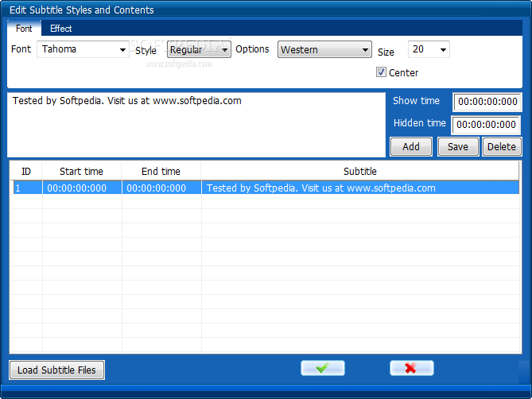The height and width of the screenshot is (399, 532).
Task: Select the End time column header
Action: [161, 171]
